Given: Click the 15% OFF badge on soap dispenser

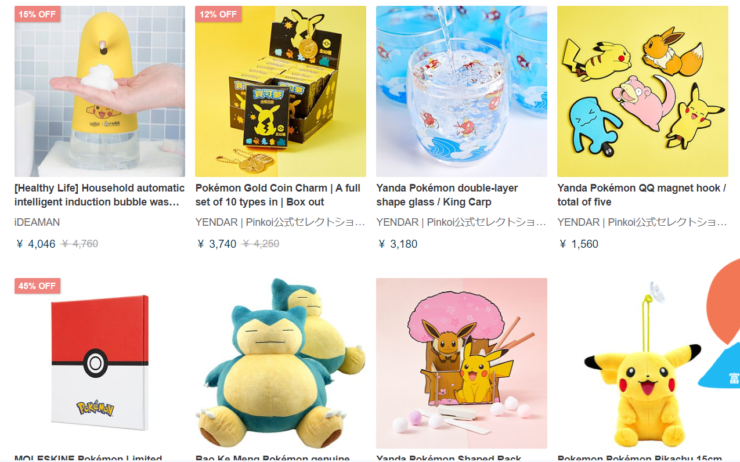Looking at the screenshot, I should click(x=37, y=14).
